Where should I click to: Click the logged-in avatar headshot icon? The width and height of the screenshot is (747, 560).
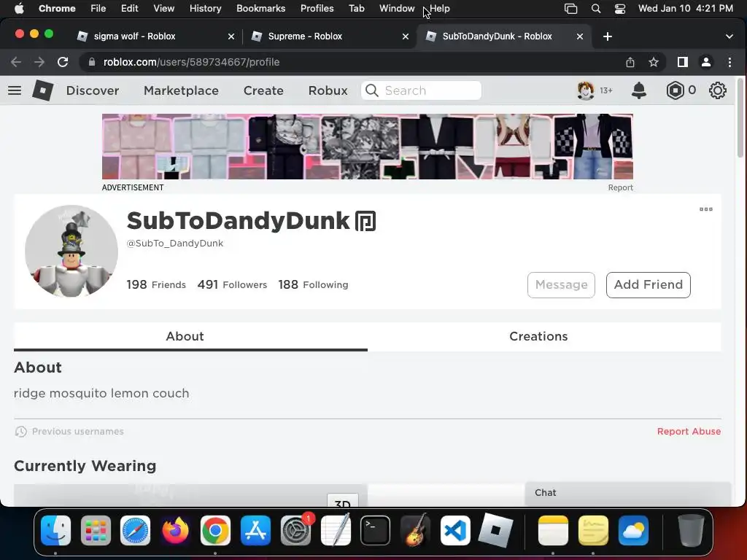point(586,90)
